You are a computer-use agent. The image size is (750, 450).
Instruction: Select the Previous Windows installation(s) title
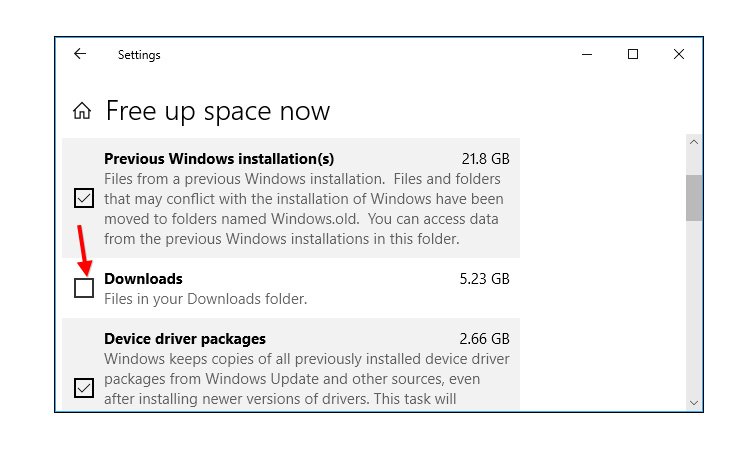coord(219,159)
